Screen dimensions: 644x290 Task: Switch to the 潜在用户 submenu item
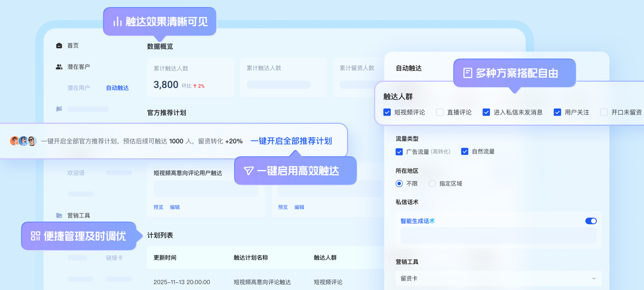[79, 88]
